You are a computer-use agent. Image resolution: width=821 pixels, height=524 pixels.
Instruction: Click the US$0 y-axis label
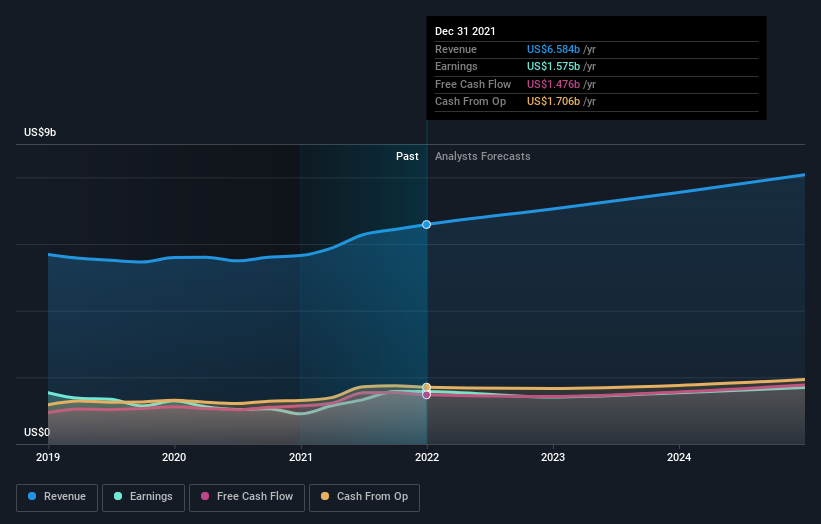tap(37, 432)
